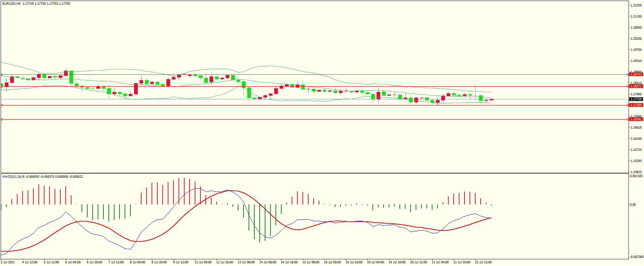
Task: Click the -0.002385 MACD scale value
Action: pos(636,257)
